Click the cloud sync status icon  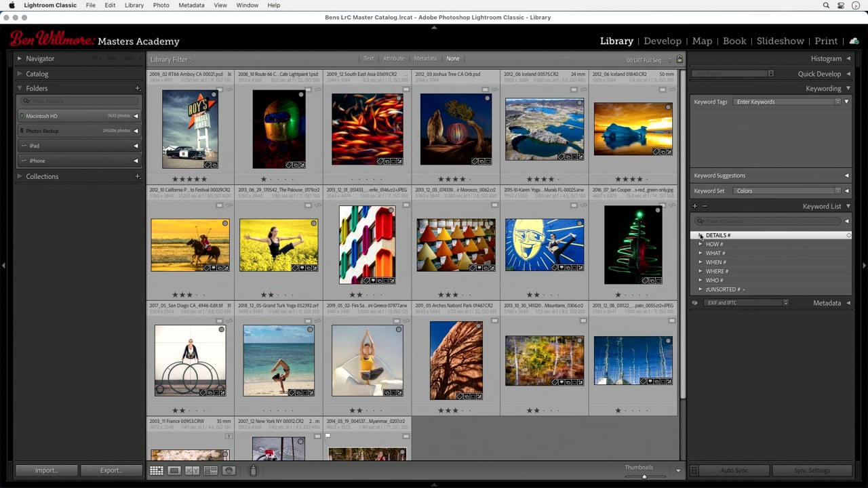point(854,41)
